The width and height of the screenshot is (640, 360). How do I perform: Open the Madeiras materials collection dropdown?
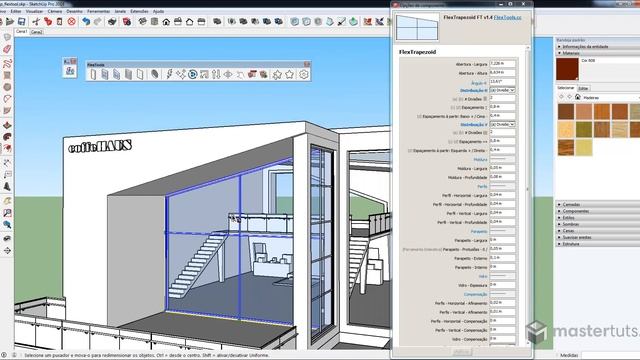click(611, 98)
